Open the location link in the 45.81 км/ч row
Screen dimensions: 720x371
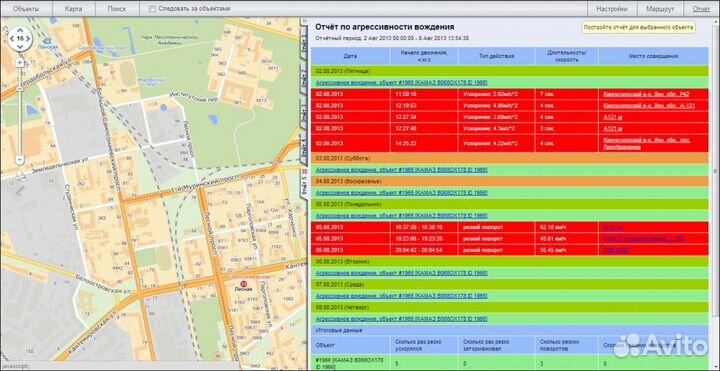[x=643, y=239]
